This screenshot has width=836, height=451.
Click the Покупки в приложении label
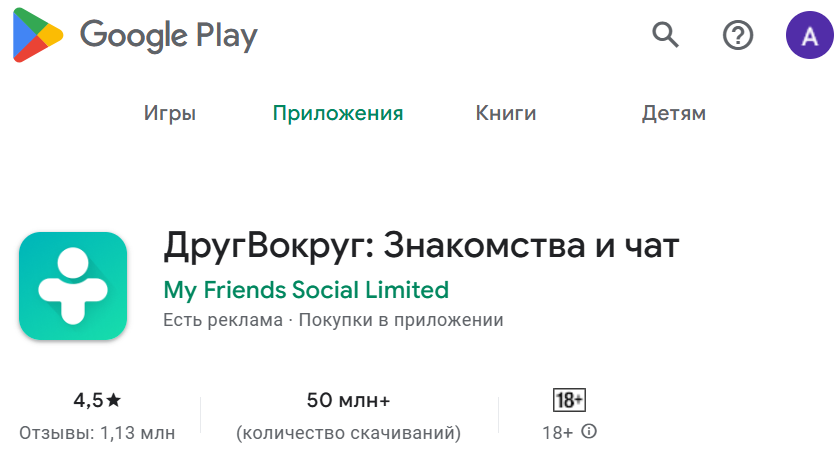coord(401,320)
